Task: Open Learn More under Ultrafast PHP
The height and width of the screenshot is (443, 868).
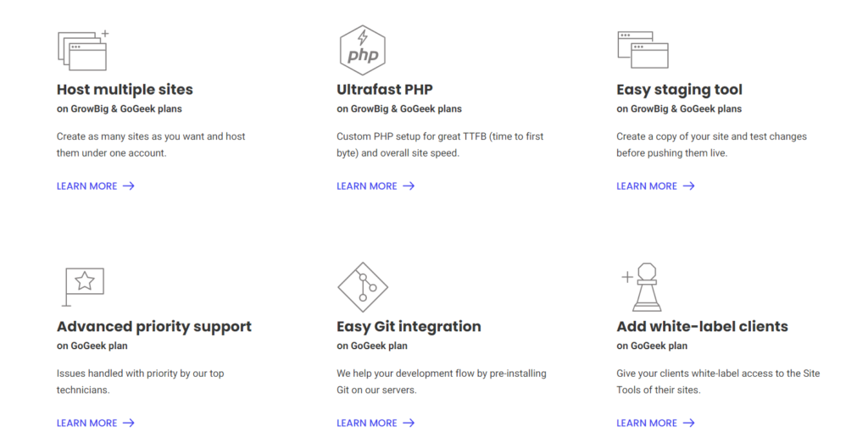Action: (x=367, y=186)
